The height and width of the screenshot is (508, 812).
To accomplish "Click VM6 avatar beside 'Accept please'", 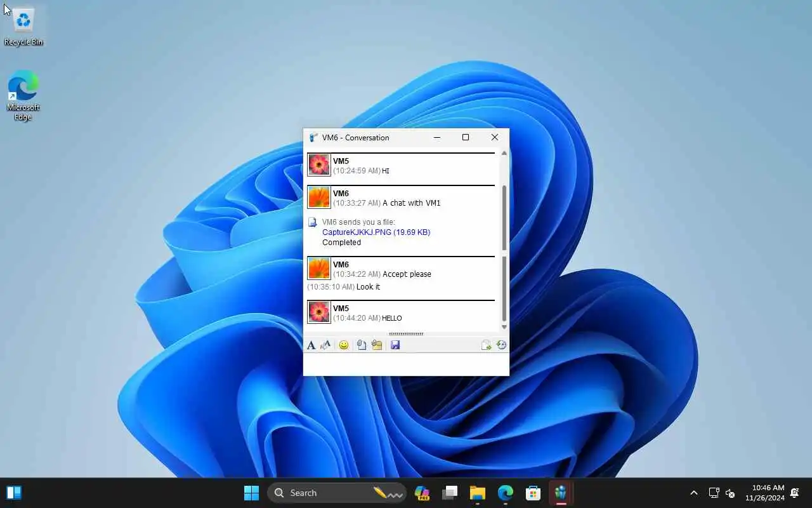I will [319, 269].
